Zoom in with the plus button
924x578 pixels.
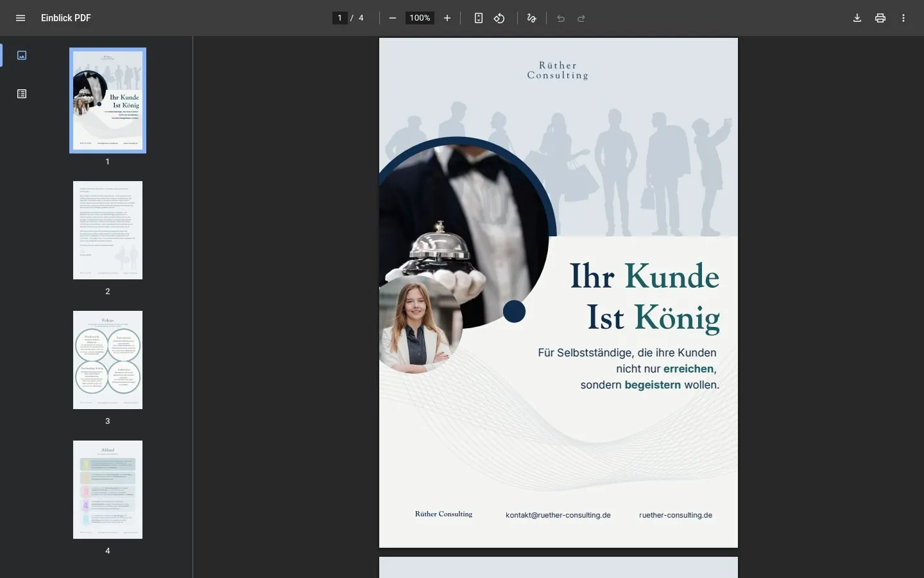pyautogui.click(x=447, y=18)
